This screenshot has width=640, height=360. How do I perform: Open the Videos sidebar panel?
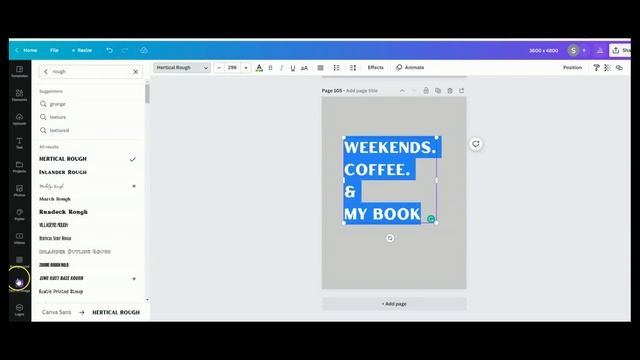point(19,238)
